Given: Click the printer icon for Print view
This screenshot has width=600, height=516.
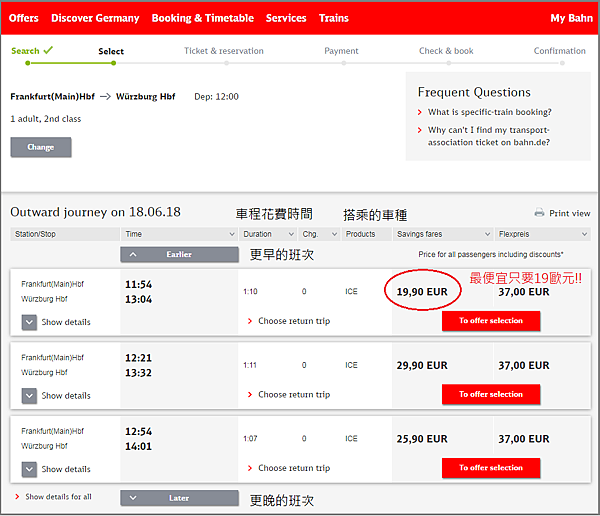Looking at the screenshot, I should coord(539,212).
